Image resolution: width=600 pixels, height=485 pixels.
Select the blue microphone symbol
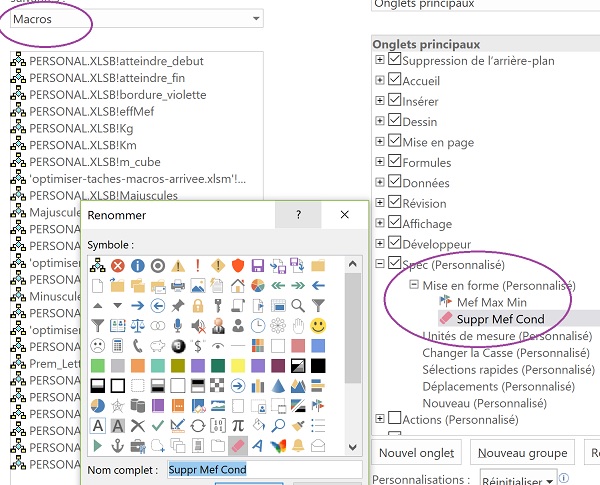[178, 326]
